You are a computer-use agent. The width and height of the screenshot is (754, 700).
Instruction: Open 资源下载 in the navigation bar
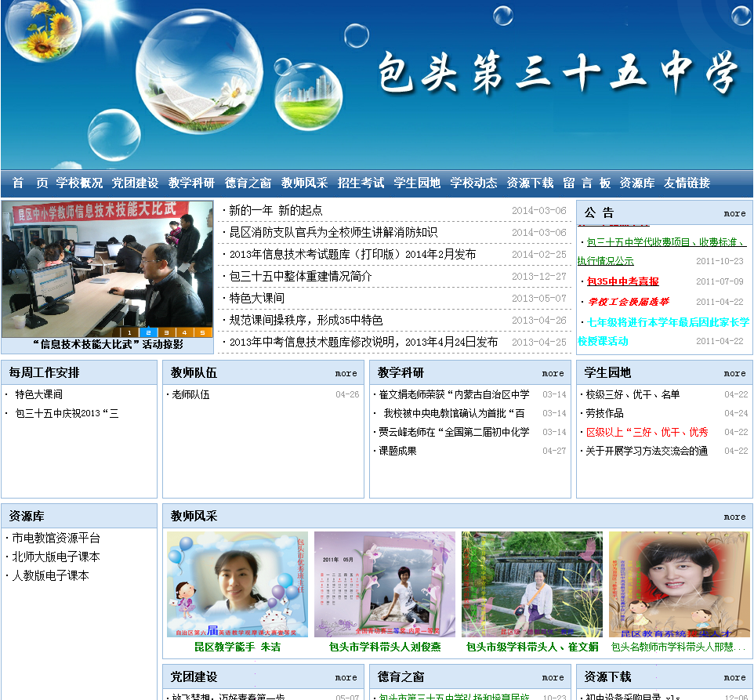530,183
